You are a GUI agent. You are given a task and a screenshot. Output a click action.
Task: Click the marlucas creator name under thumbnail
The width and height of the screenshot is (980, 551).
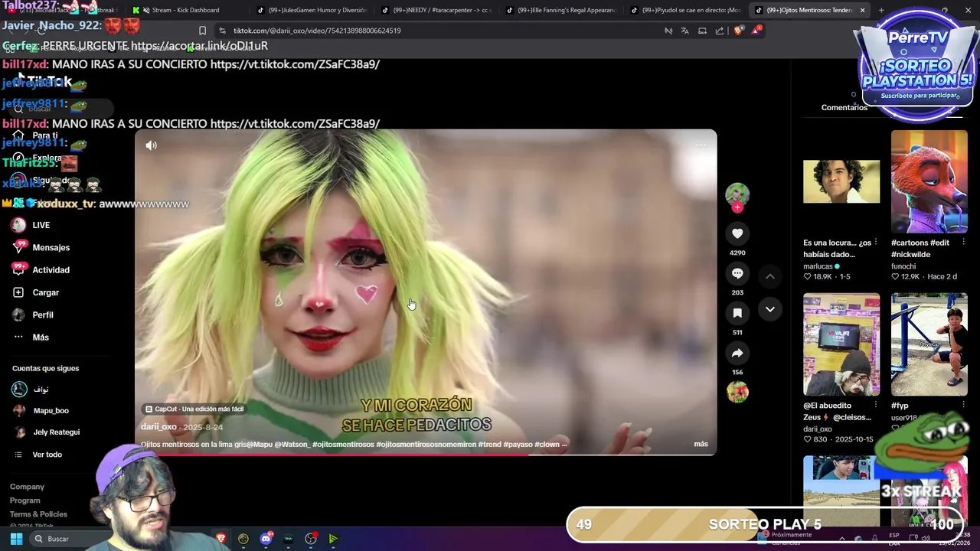coord(818,266)
